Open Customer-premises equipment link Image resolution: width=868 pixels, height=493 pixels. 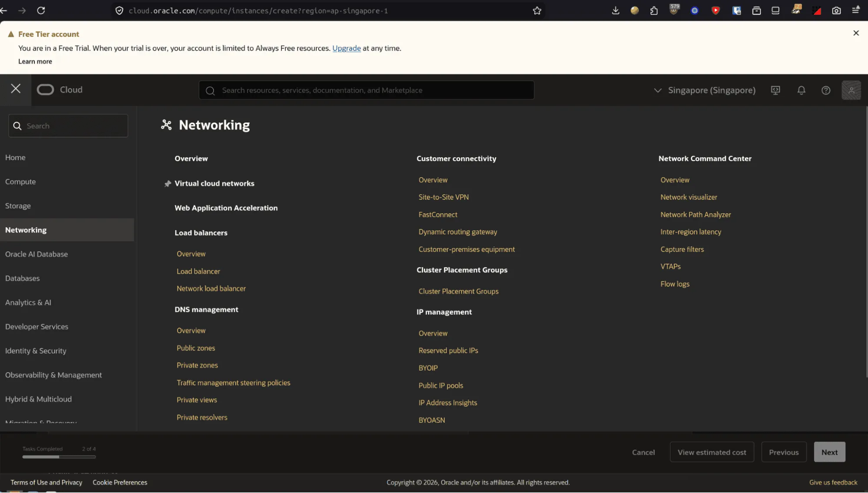point(466,250)
